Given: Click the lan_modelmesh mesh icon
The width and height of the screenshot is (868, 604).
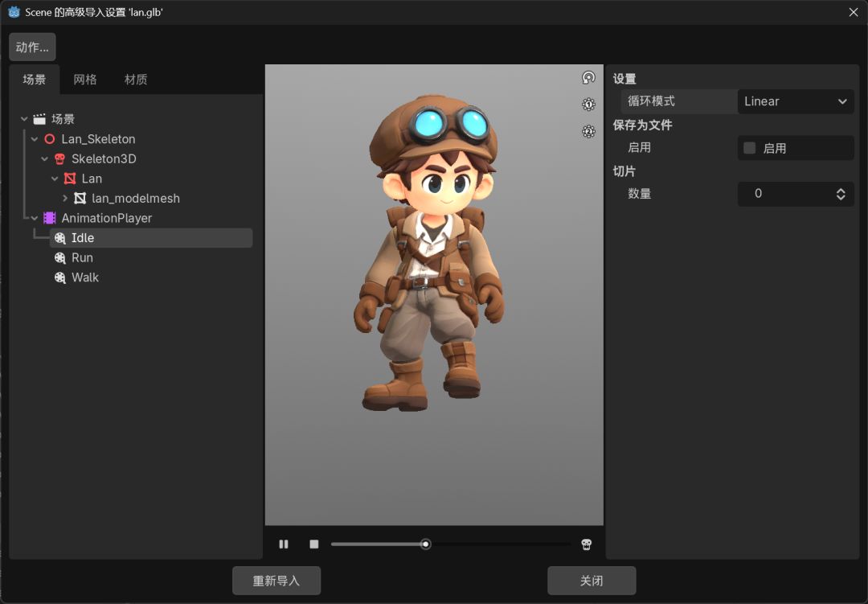Looking at the screenshot, I should coord(80,199).
